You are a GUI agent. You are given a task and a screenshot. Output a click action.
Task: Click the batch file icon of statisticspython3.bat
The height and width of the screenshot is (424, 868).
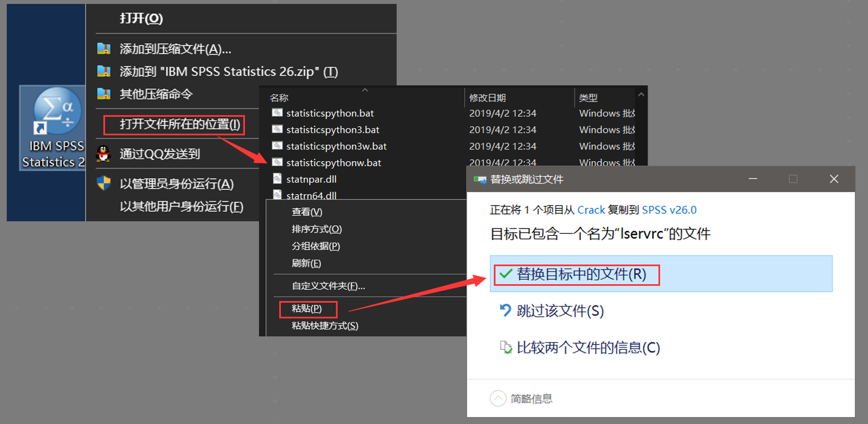point(277,129)
